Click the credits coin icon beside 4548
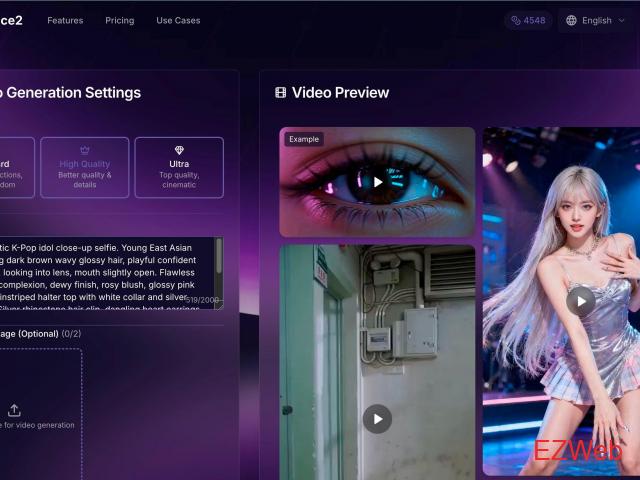 point(516,20)
